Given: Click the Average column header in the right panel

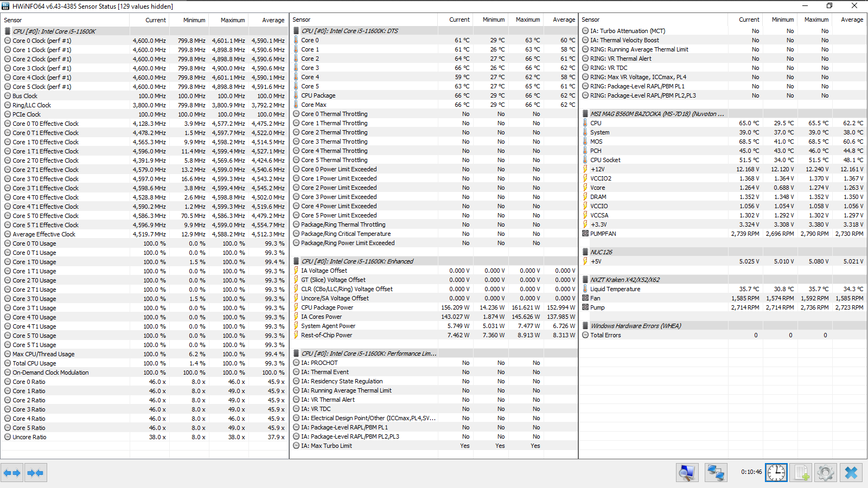Looking at the screenshot, I should [850, 20].
